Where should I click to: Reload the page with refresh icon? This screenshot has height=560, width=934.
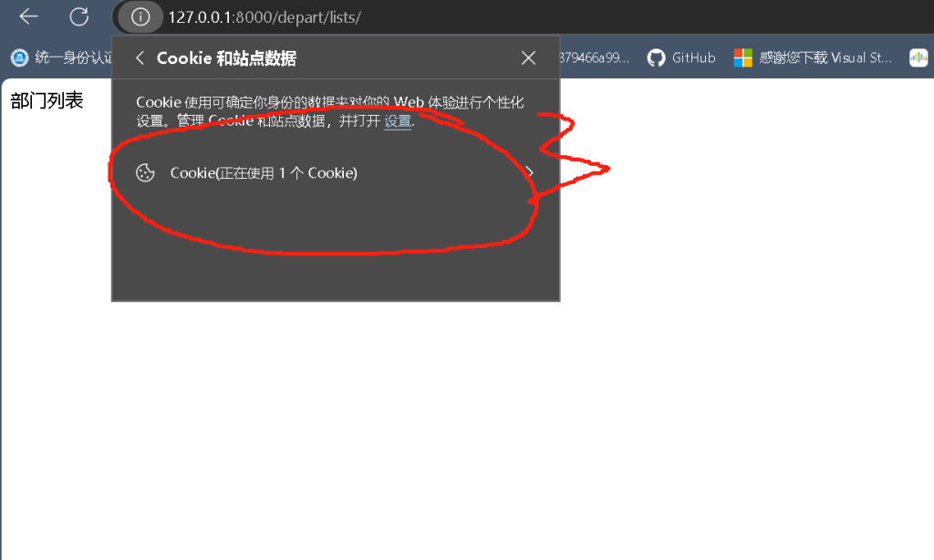tap(78, 16)
